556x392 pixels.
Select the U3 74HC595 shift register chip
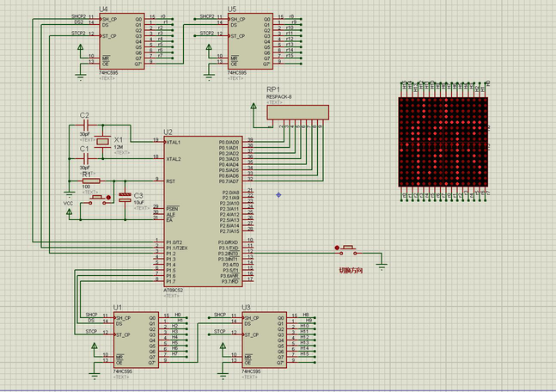(x=265, y=340)
